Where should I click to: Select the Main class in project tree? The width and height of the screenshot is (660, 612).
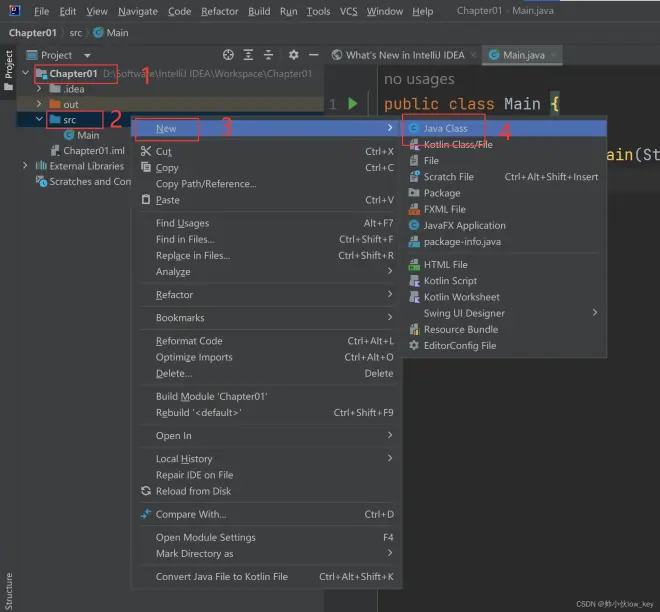click(x=82, y=135)
